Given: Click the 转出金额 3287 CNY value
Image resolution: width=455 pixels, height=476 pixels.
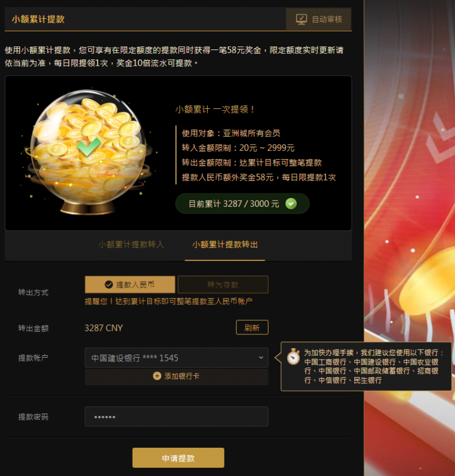Looking at the screenshot, I should (x=103, y=328).
